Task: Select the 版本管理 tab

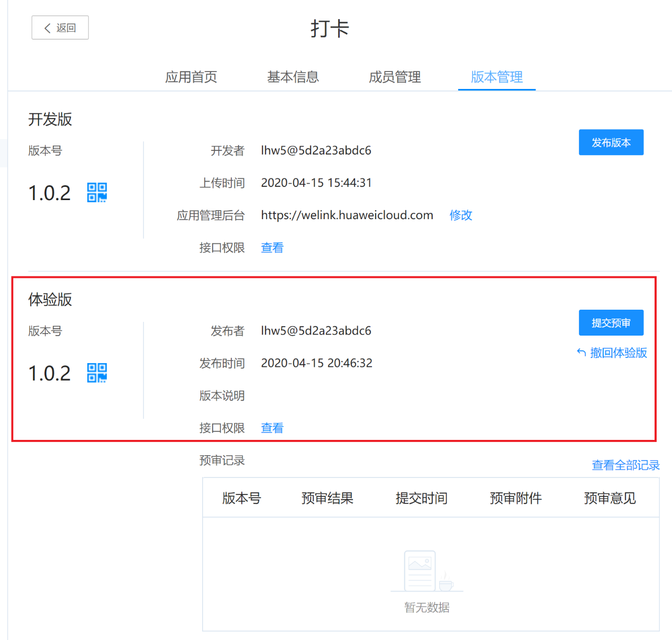Action: [496, 77]
